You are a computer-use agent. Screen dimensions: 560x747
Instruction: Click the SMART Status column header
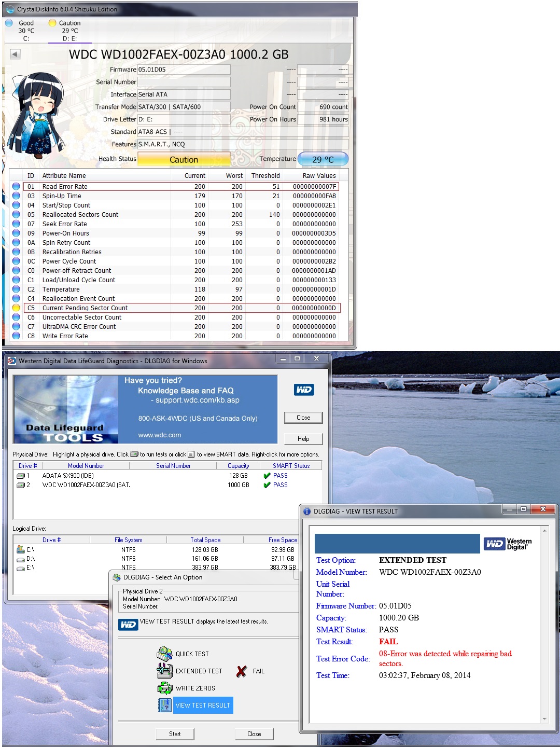click(x=291, y=466)
